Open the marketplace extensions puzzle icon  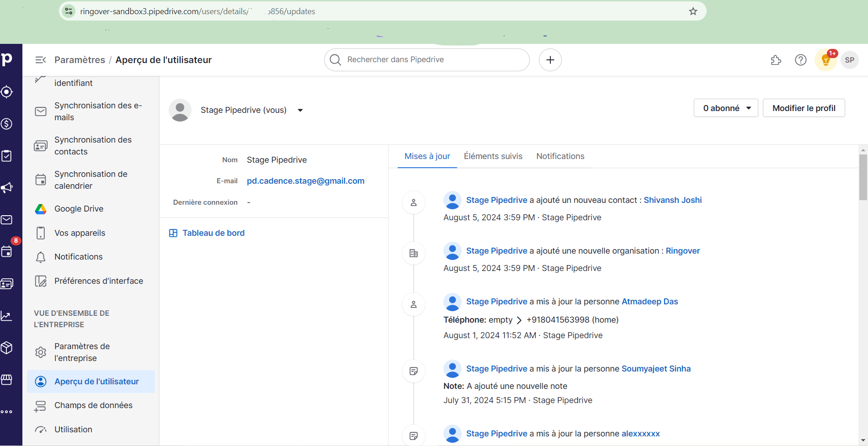(776, 60)
